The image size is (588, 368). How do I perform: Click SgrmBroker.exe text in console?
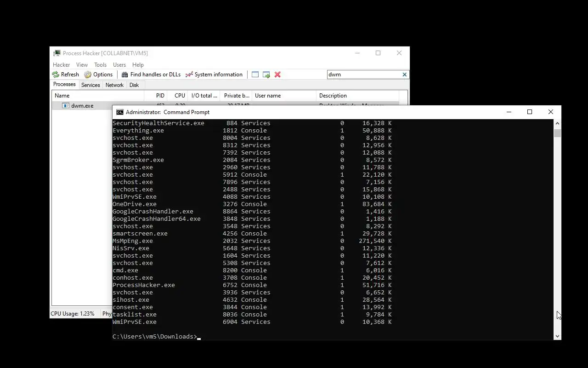[138, 160]
